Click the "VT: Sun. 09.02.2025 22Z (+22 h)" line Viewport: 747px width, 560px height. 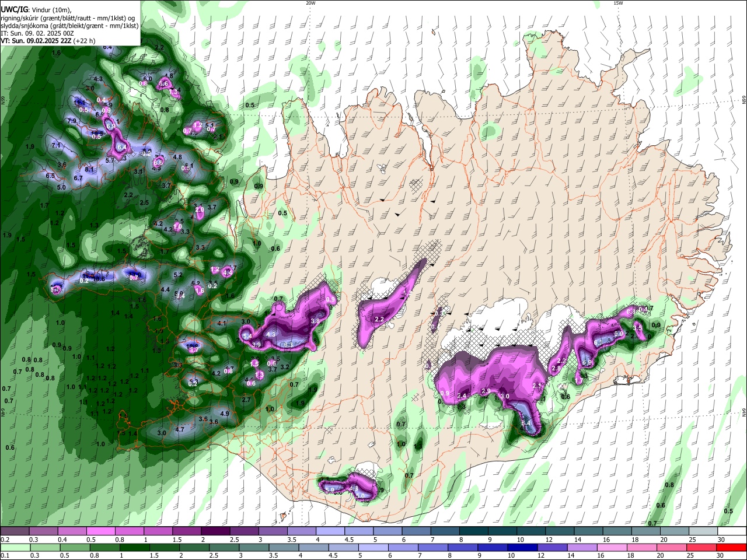tap(48, 41)
